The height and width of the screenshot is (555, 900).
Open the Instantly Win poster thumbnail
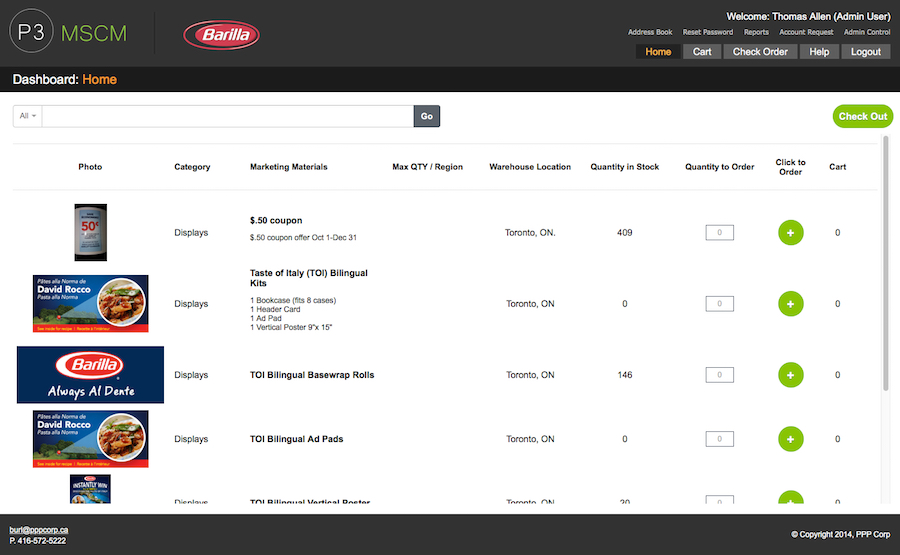coord(91,489)
